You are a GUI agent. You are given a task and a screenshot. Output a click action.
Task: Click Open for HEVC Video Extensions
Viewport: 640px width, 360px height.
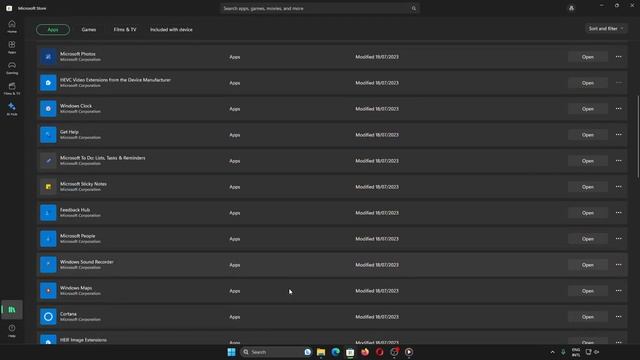588,83
